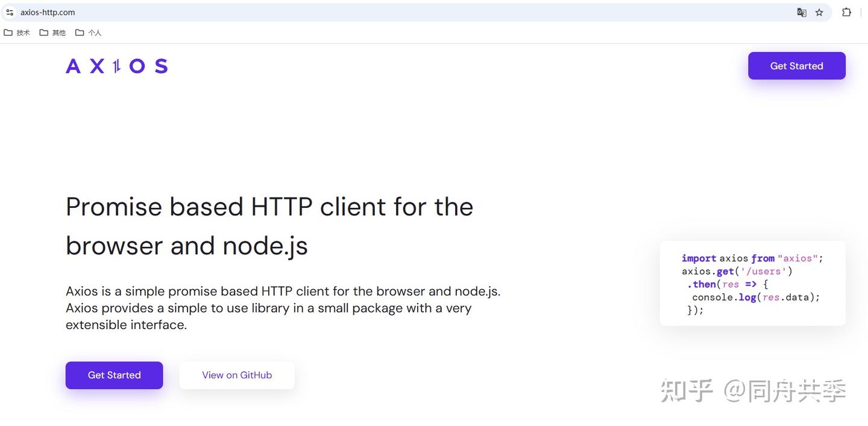Screen dimensions: 868x426
Task: Open the View on GitHub link
Action: tap(237, 375)
